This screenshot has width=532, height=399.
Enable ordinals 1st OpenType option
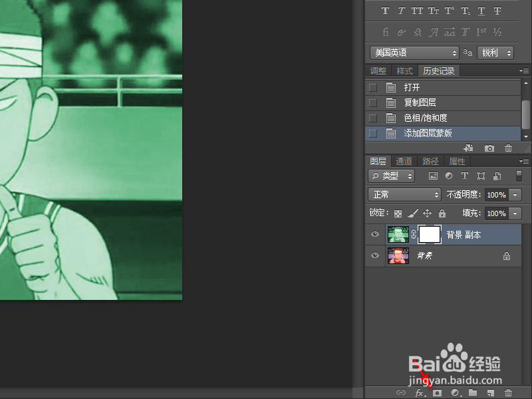481,32
